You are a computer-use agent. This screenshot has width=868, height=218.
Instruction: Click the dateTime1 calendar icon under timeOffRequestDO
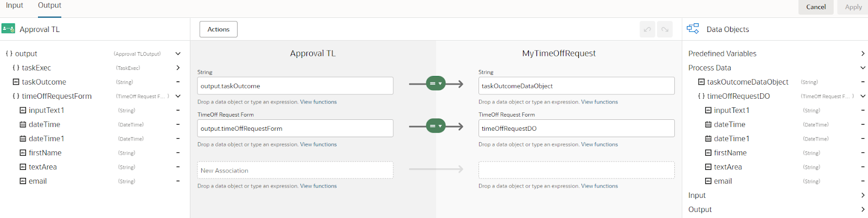[x=708, y=138]
